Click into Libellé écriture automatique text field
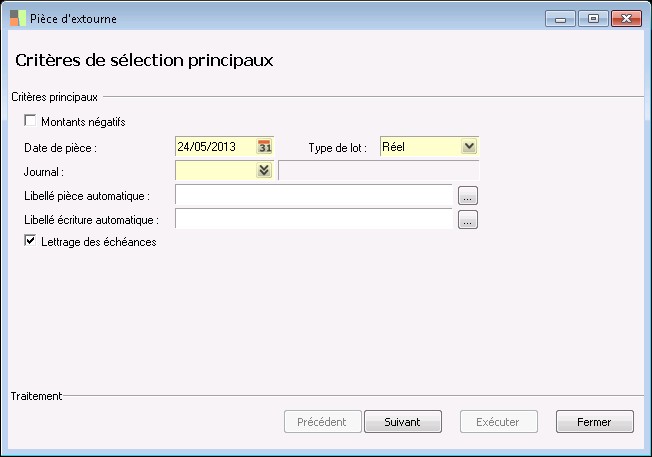652x457 pixels. (313, 219)
